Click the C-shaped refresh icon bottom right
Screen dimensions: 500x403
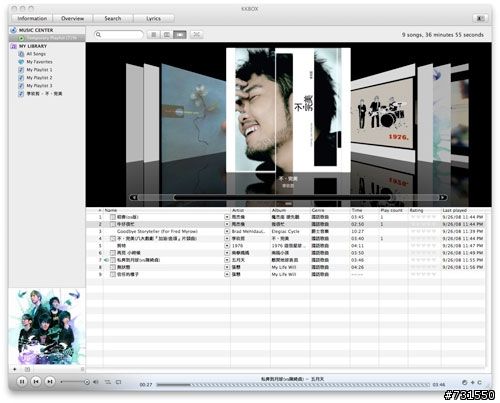[x=480, y=382]
